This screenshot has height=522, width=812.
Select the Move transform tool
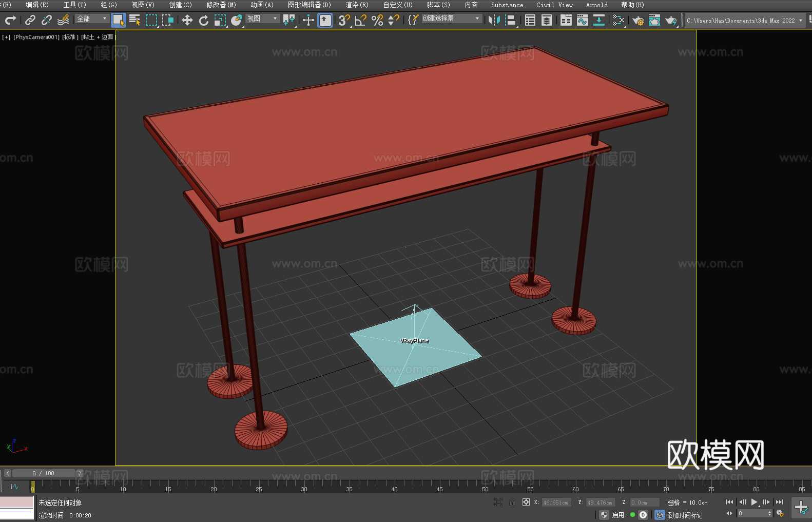[x=187, y=20]
